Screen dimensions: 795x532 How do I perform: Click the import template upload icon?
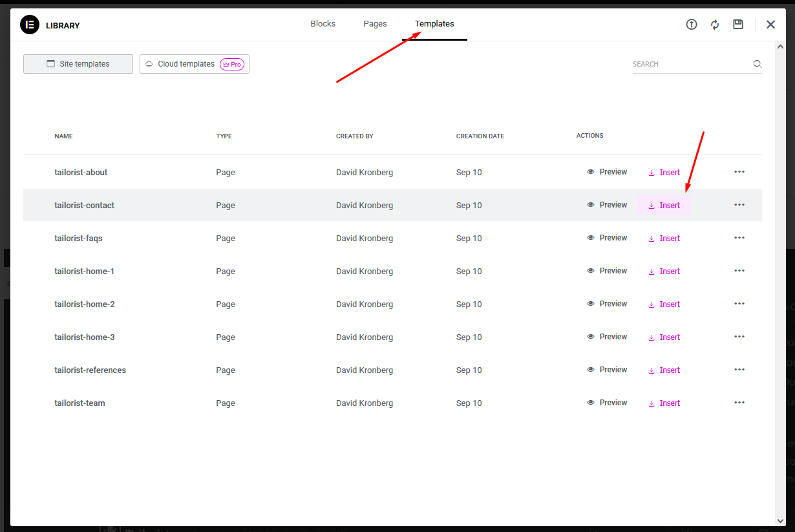[692, 25]
